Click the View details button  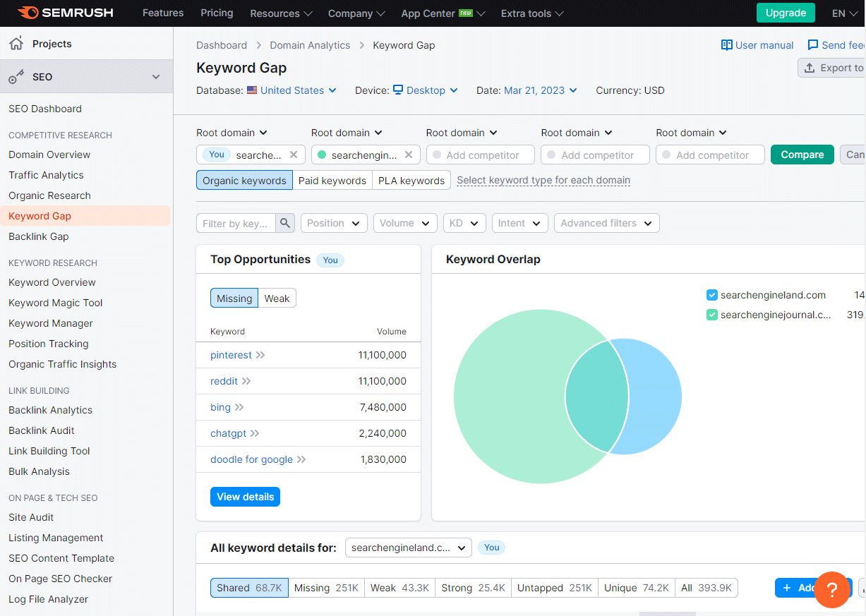(245, 497)
